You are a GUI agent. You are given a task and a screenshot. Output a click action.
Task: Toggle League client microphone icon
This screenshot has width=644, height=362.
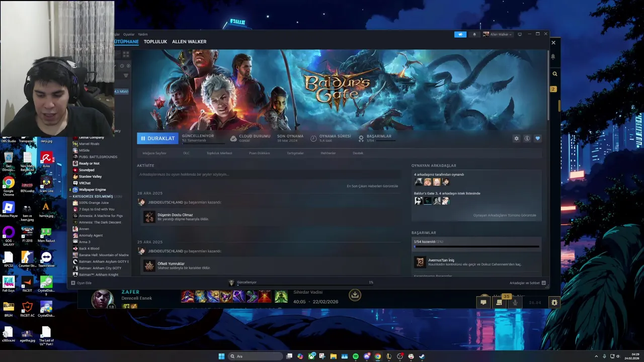515,302
